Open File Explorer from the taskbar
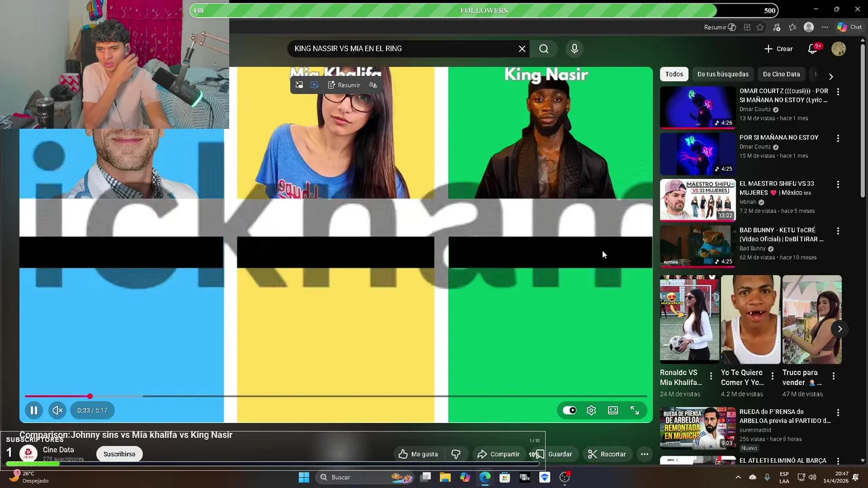The width and height of the screenshot is (868, 488). coord(445,477)
